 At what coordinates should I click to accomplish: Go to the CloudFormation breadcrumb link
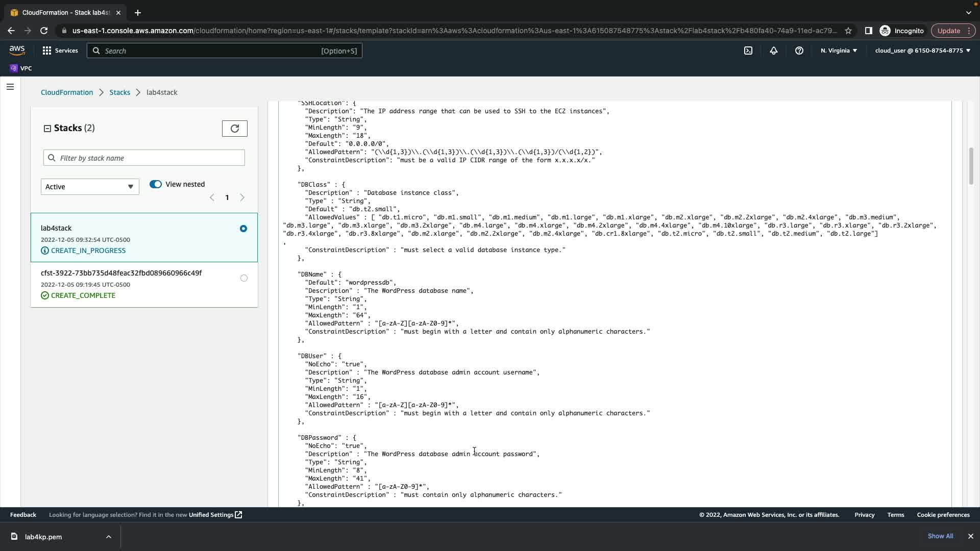(67, 92)
